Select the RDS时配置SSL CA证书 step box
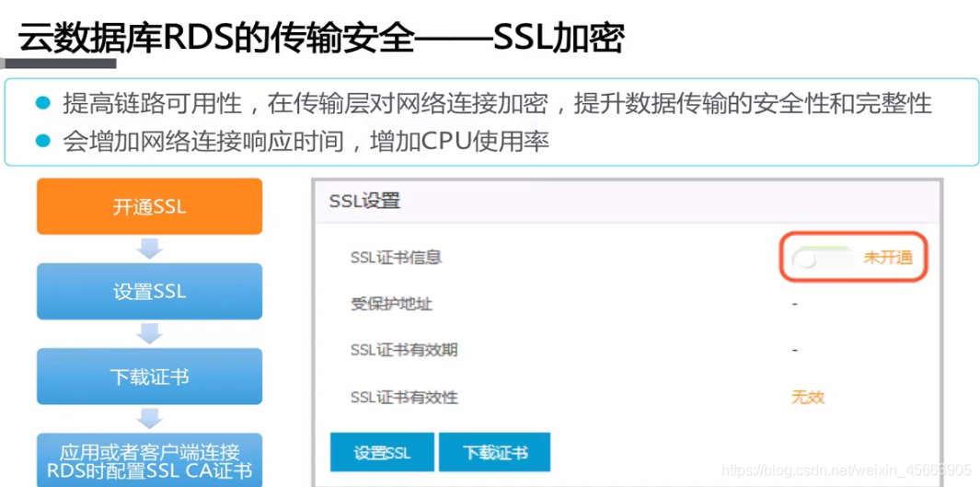This screenshot has height=487, width=980. (149, 460)
